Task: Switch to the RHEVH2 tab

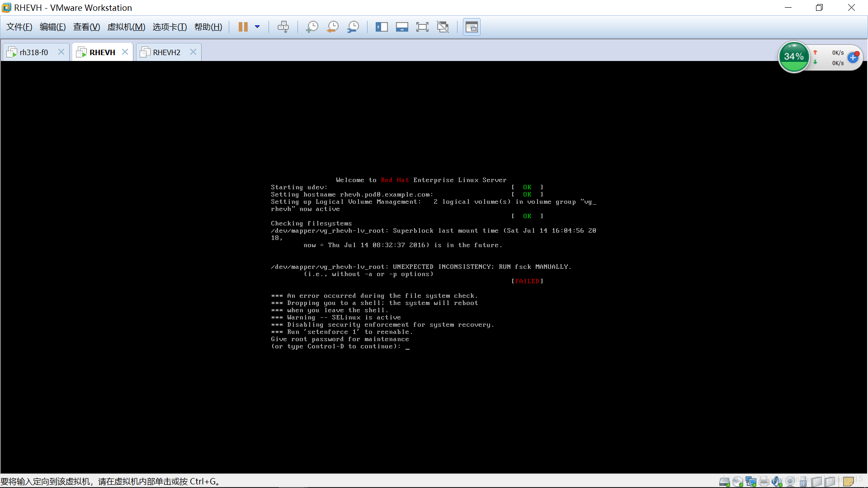Action: 166,52
